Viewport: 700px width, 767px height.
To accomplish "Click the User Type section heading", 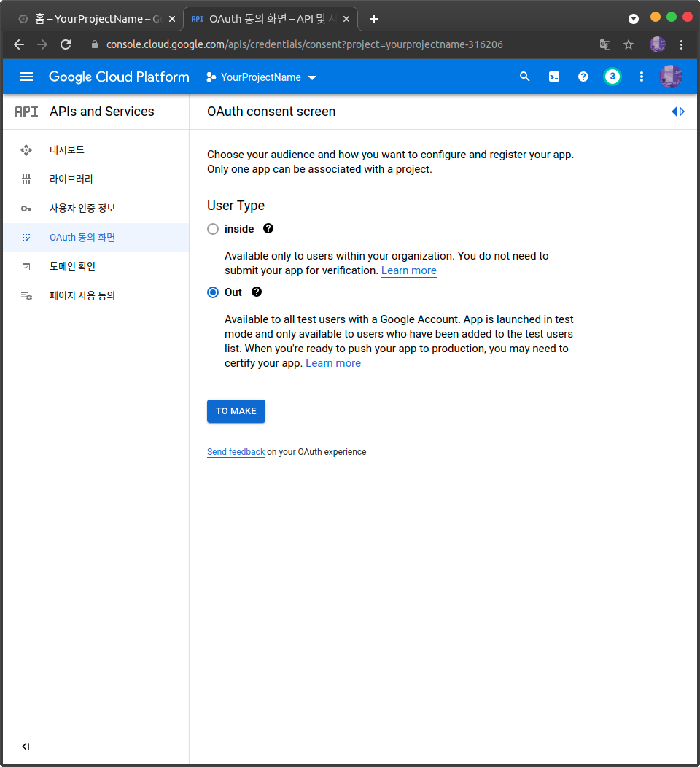I will coord(236,206).
